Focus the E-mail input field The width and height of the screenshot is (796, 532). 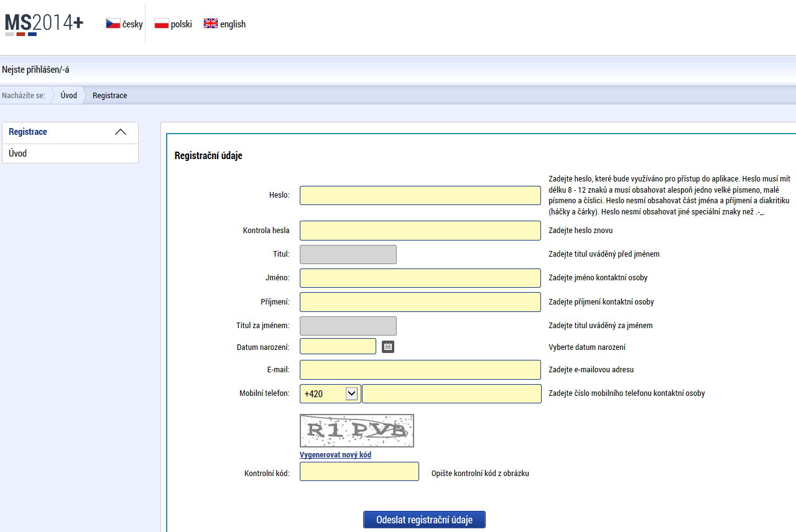(420, 370)
